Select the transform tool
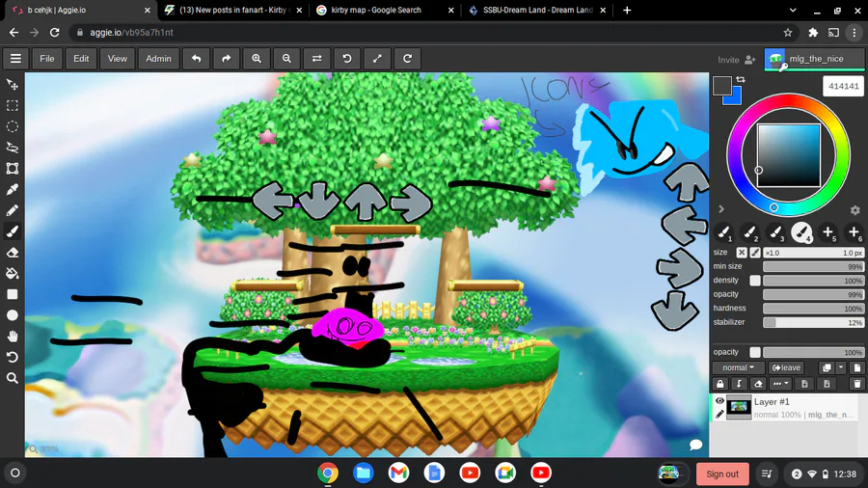Image resolution: width=868 pixels, height=488 pixels. [x=13, y=168]
